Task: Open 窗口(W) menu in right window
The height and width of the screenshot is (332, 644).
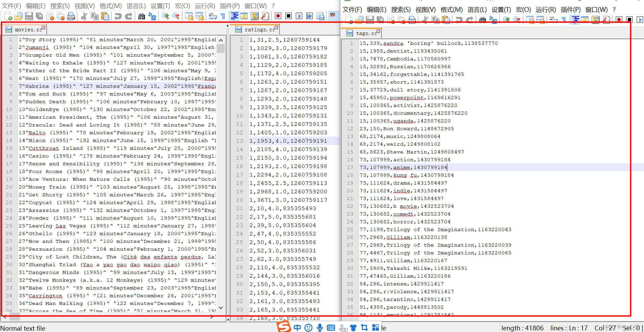Action: pyautogui.click(x=596, y=9)
